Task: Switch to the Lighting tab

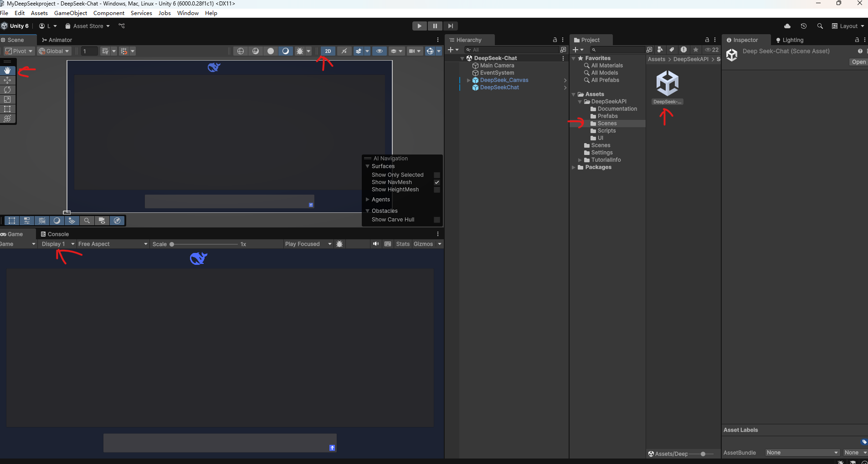Action: (790, 40)
